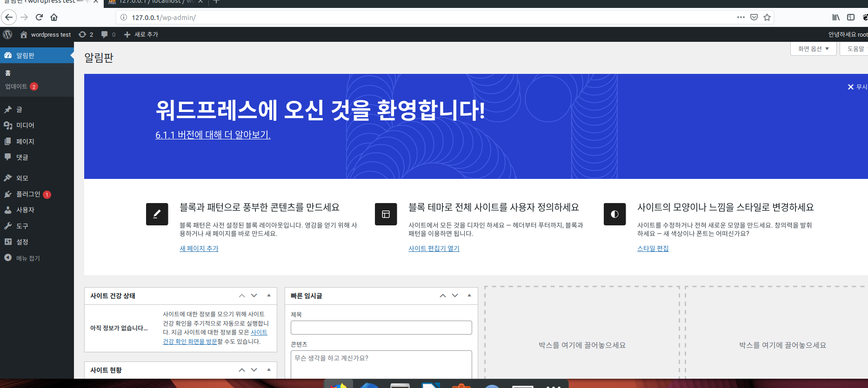Open the 페이지 pages menu
868x388 pixels.
pyautogui.click(x=37, y=141)
